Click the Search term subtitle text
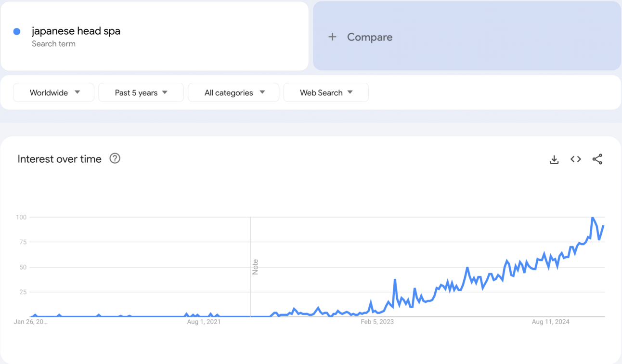The width and height of the screenshot is (622, 364). tap(53, 44)
